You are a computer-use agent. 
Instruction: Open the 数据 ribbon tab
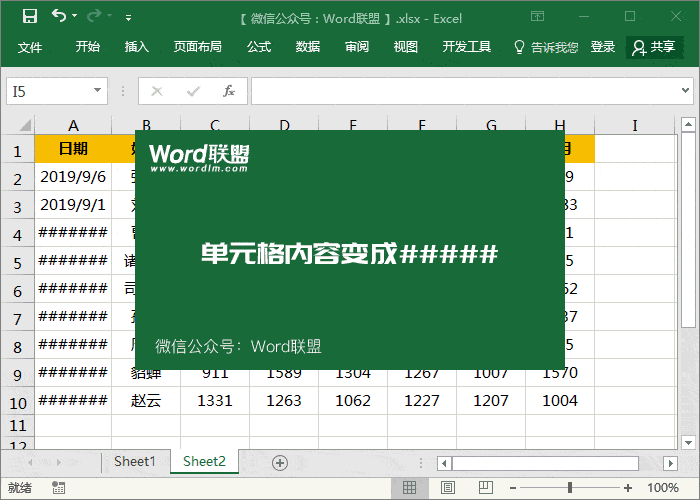(308, 46)
